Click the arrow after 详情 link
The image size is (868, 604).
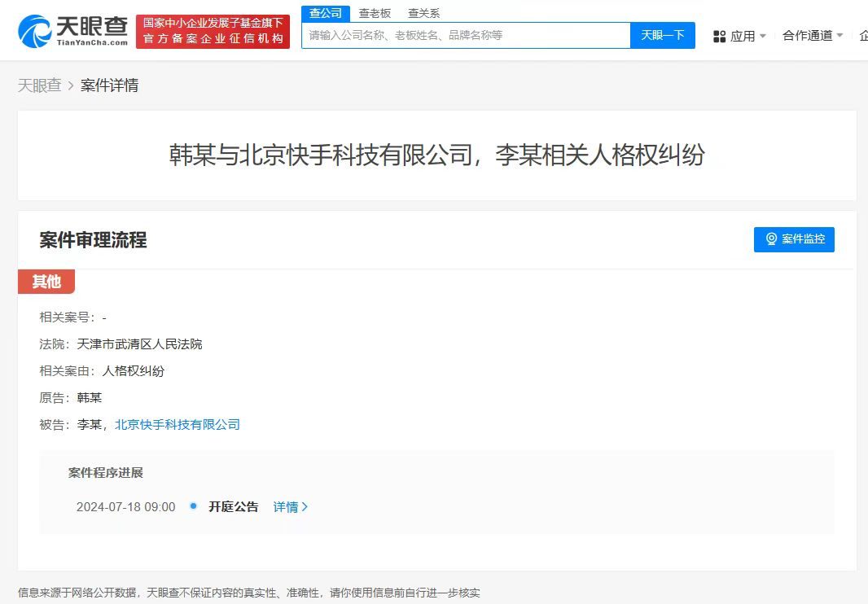pos(306,506)
